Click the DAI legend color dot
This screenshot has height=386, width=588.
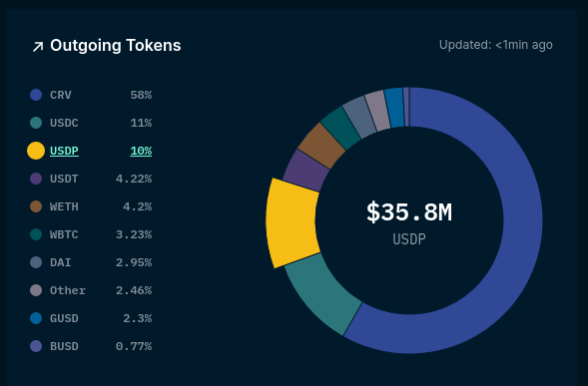click(36, 262)
